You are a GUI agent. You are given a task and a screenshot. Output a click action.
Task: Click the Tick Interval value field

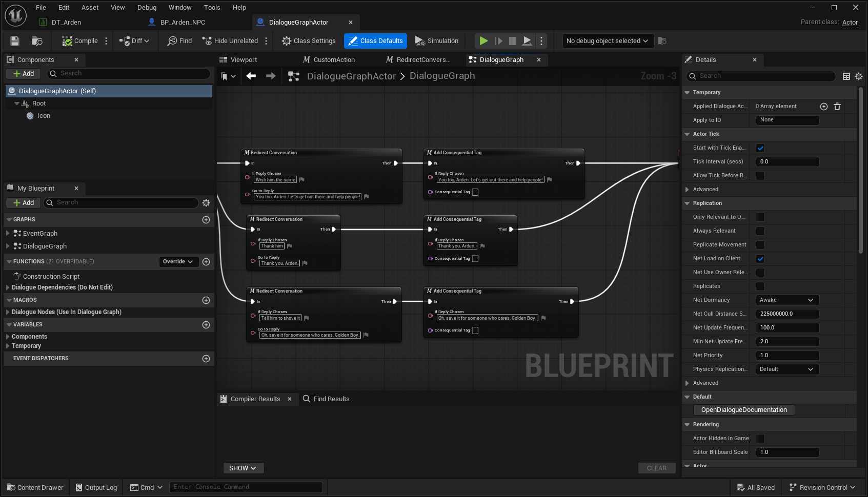point(788,162)
